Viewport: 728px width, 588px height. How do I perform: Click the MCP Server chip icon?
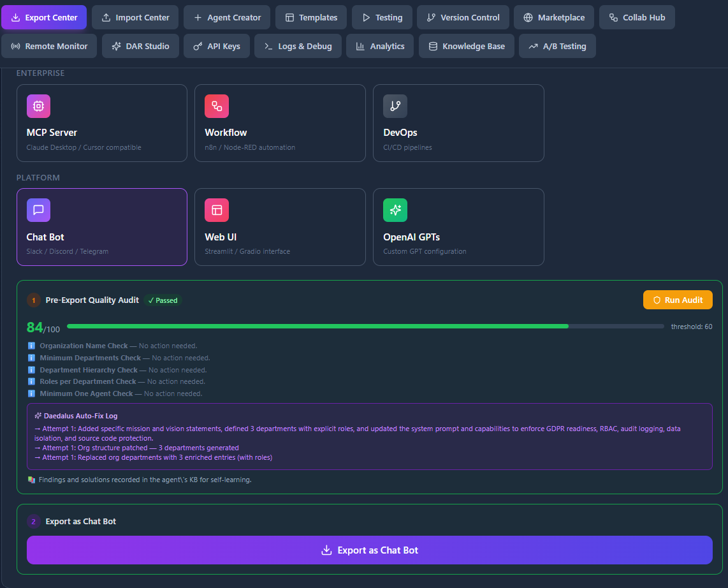point(38,106)
